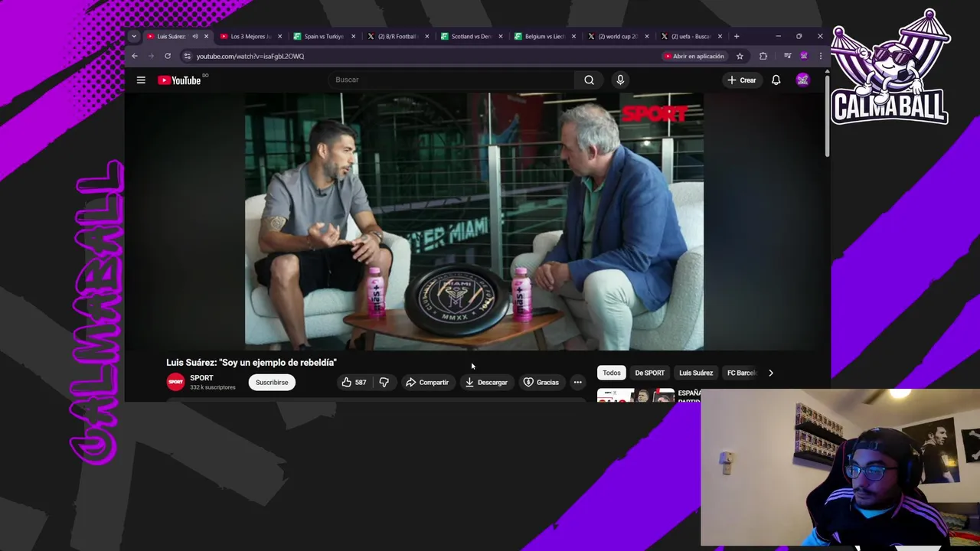Viewport: 980px width, 551px height.
Task: Select the Luis Suárez filter chip
Action: pyautogui.click(x=696, y=373)
